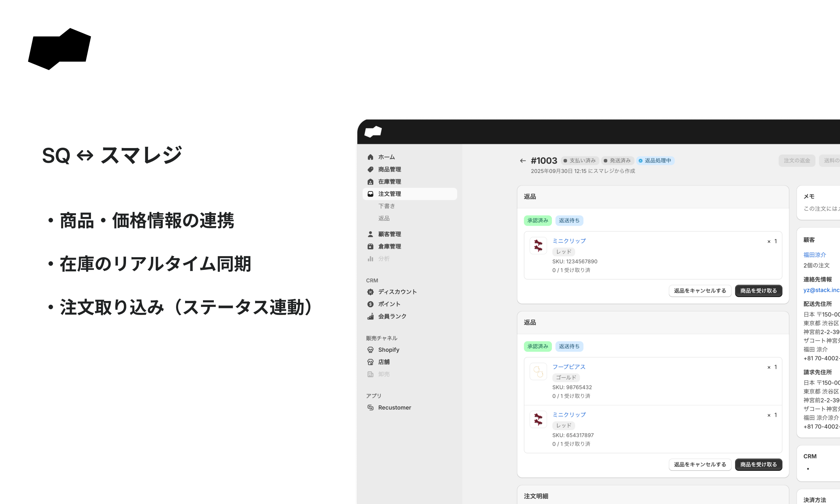Click first 商品を受け取る button
This screenshot has height=504, width=840.
point(758,291)
